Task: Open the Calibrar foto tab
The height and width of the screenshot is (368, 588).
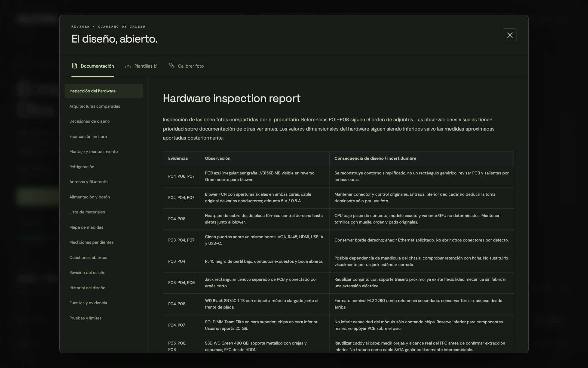Action: pyautogui.click(x=186, y=66)
